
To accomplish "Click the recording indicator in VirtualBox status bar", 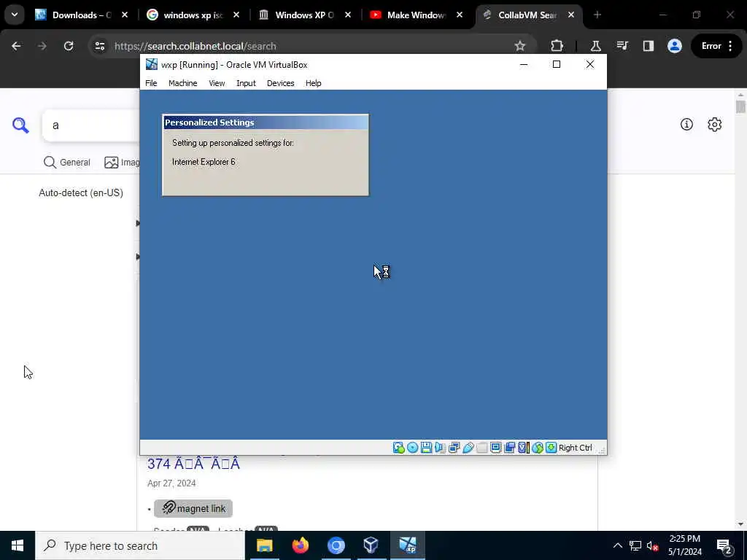I will click(509, 448).
